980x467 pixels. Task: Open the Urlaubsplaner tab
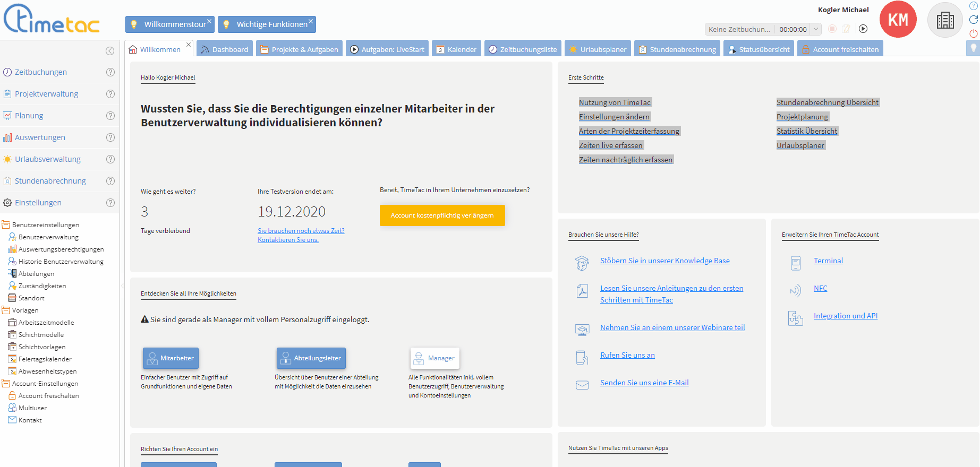(598, 49)
